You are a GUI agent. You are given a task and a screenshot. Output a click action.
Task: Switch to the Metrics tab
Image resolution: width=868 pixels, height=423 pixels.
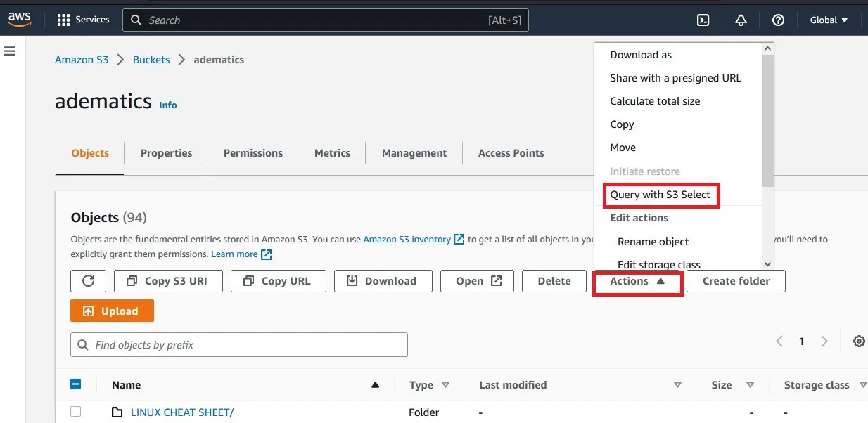tap(332, 153)
